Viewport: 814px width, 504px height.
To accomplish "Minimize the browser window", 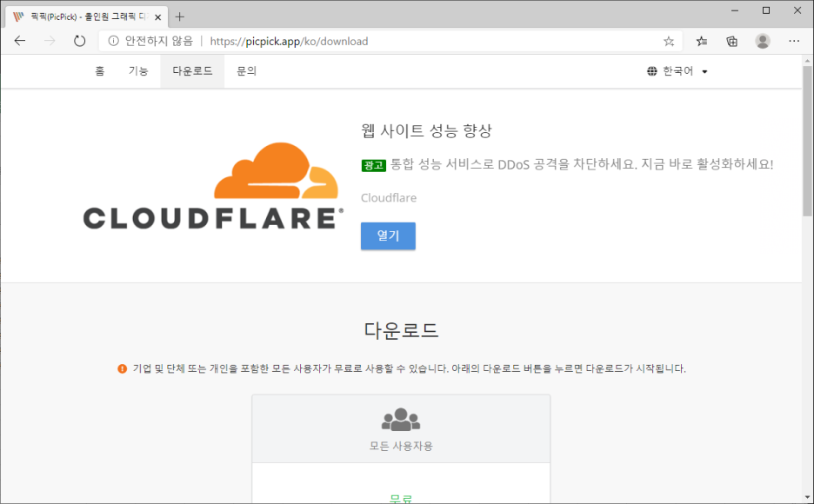I will (735, 10).
